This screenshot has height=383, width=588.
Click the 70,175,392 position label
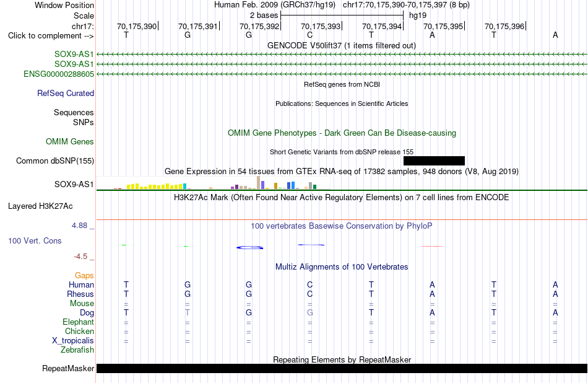tap(259, 26)
